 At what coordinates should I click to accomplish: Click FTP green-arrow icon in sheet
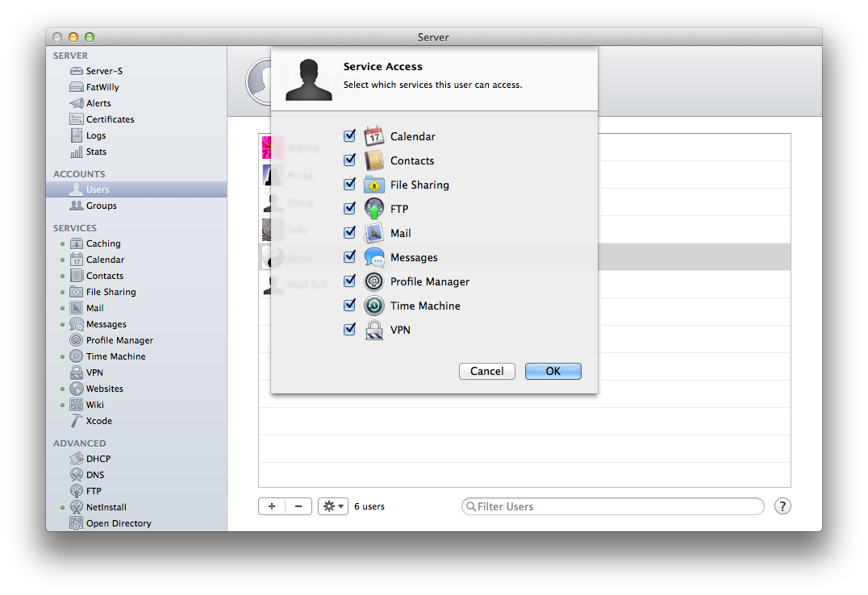(374, 209)
